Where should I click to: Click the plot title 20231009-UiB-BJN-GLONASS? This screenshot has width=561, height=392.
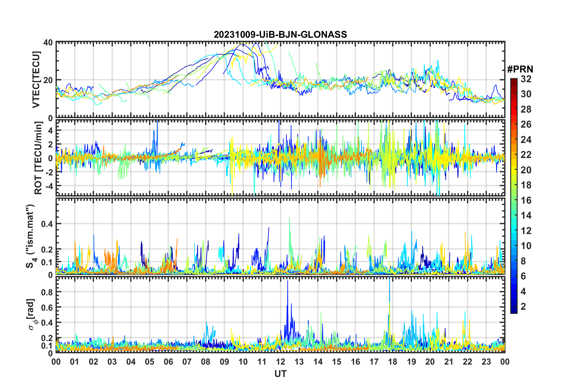point(280,35)
